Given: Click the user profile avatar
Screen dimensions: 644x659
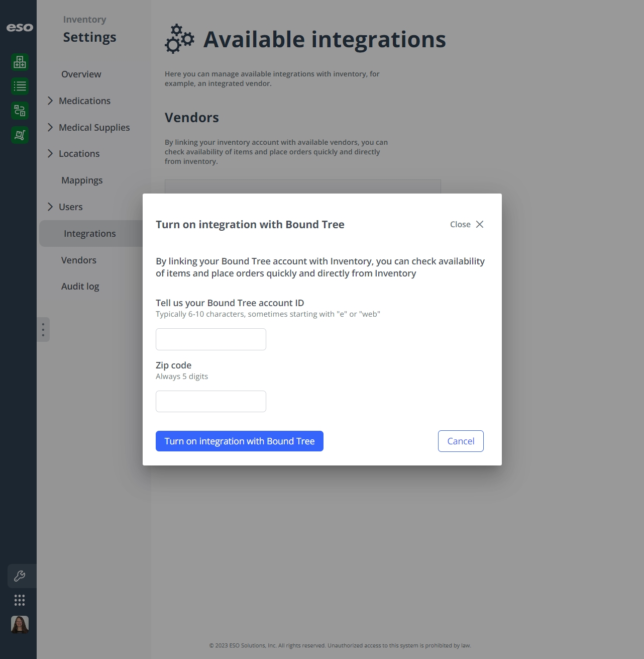Looking at the screenshot, I should pos(20,624).
